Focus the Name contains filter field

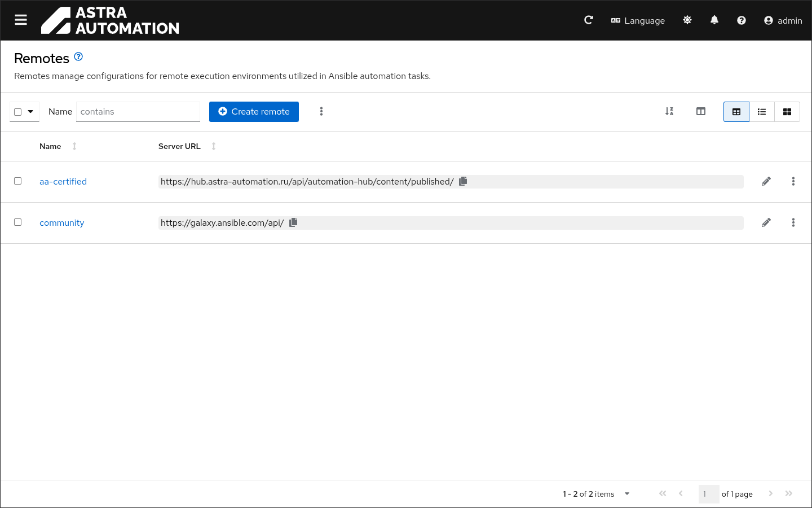(x=138, y=112)
